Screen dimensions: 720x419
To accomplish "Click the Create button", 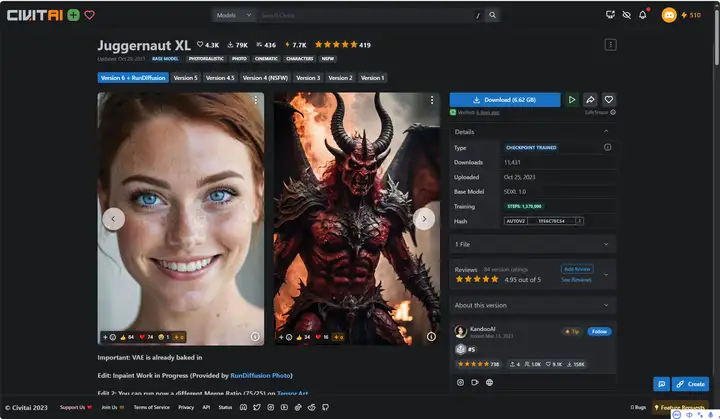I will pos(691,384).
